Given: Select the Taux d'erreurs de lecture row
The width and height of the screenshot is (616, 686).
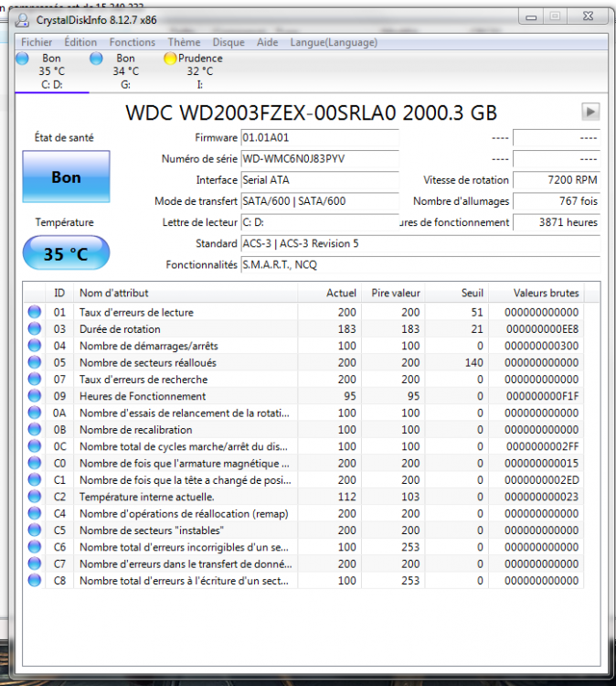Looking at the screenshot, I should (303, 312).
